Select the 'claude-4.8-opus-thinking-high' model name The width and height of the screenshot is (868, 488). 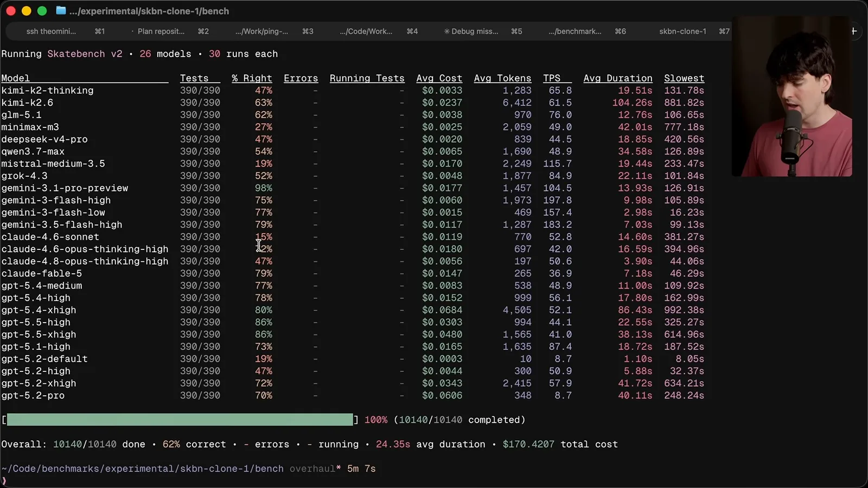[x=85, y=261]
